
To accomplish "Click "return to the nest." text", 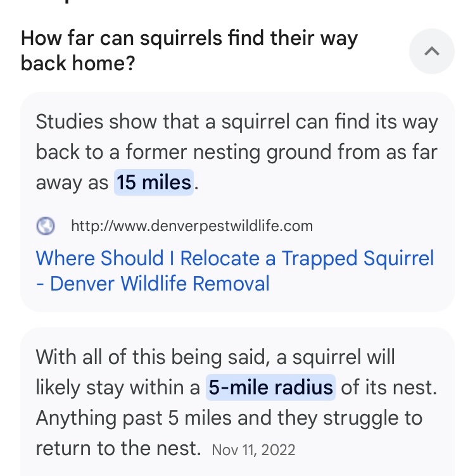I will (118, 449).
